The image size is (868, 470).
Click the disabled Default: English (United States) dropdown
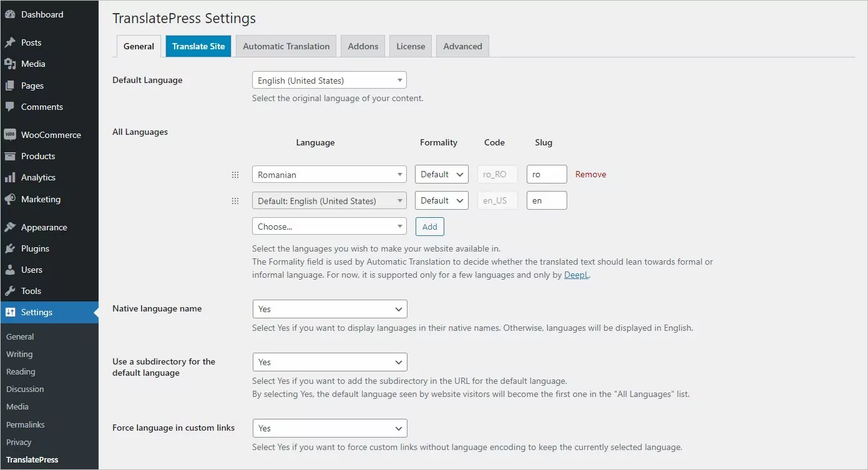(329, 201)
